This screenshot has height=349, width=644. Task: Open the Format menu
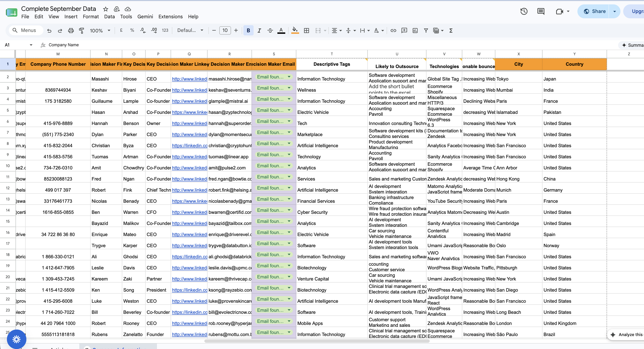pyautogui.click(x=91, y=16)
